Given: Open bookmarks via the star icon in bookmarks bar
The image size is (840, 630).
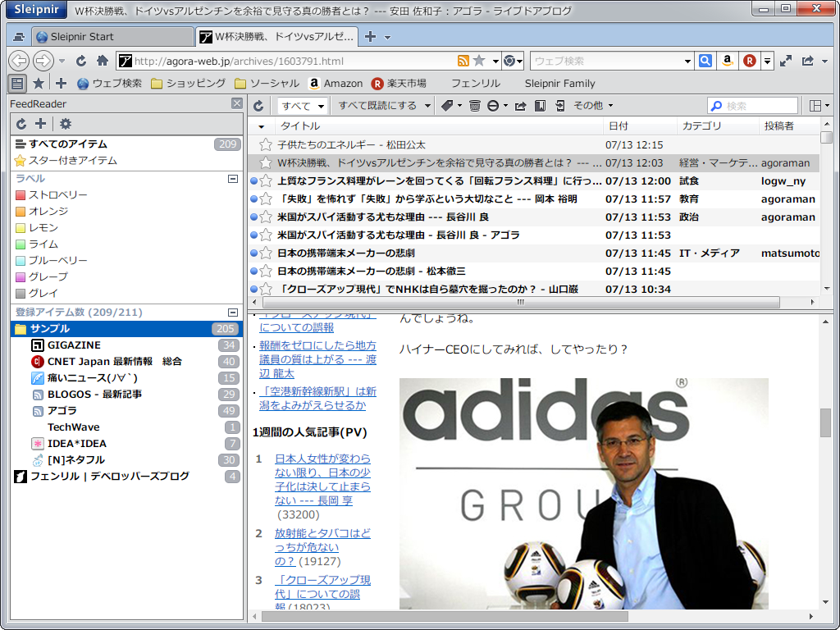Looking at the screenshot, I should pos(39,83).
